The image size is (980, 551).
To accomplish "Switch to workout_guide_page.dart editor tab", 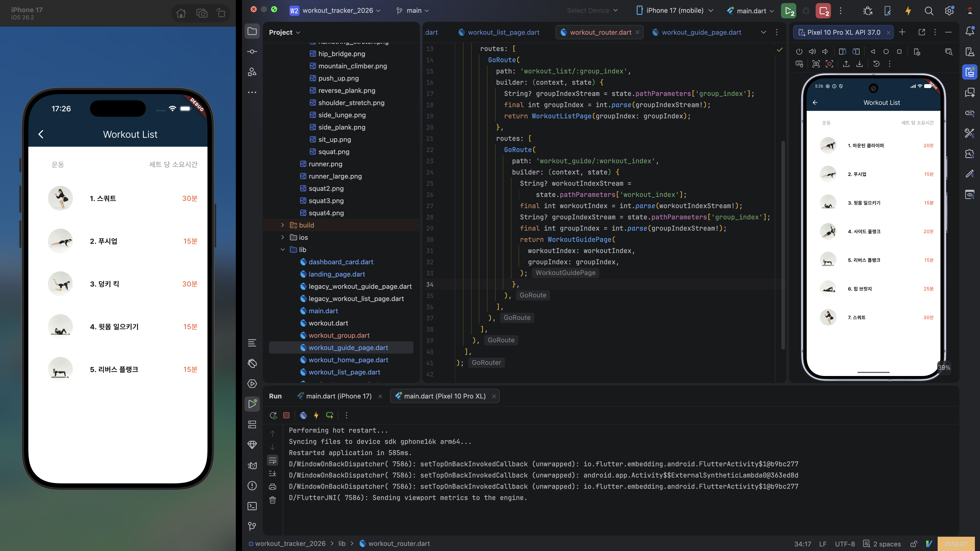I will coord(696,32).
